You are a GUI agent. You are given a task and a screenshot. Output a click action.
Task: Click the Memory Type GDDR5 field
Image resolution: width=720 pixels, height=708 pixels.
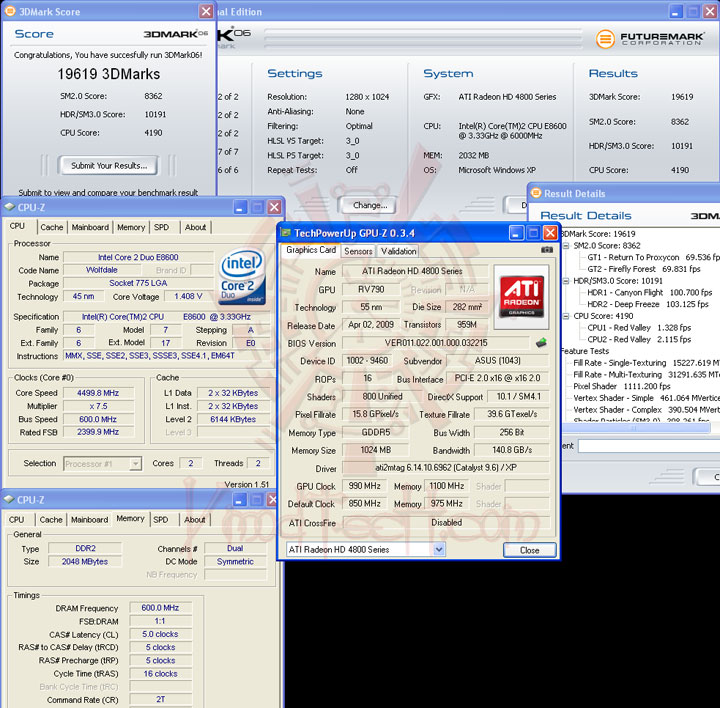[x=375, y=432]
